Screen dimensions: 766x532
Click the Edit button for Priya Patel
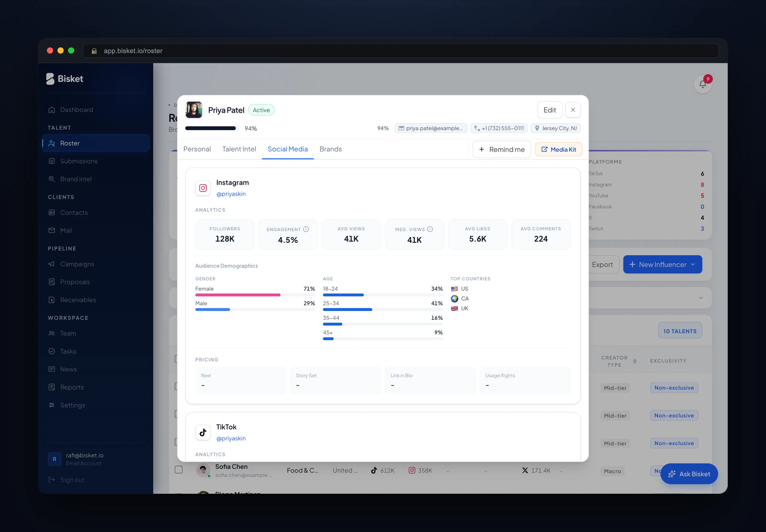click(x=550, y=110)
